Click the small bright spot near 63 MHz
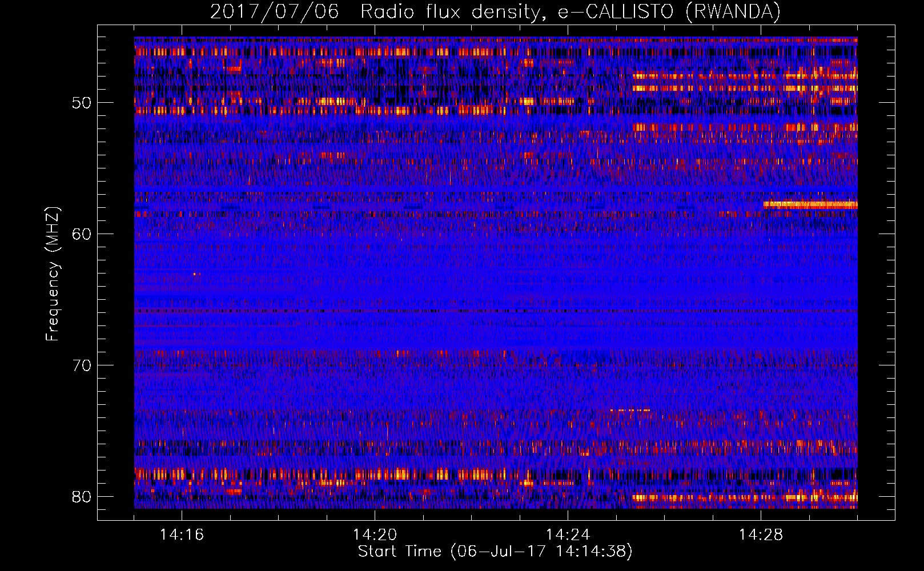Image resolution: width=924 pixels, height=571 pixels. coord(195,274)
